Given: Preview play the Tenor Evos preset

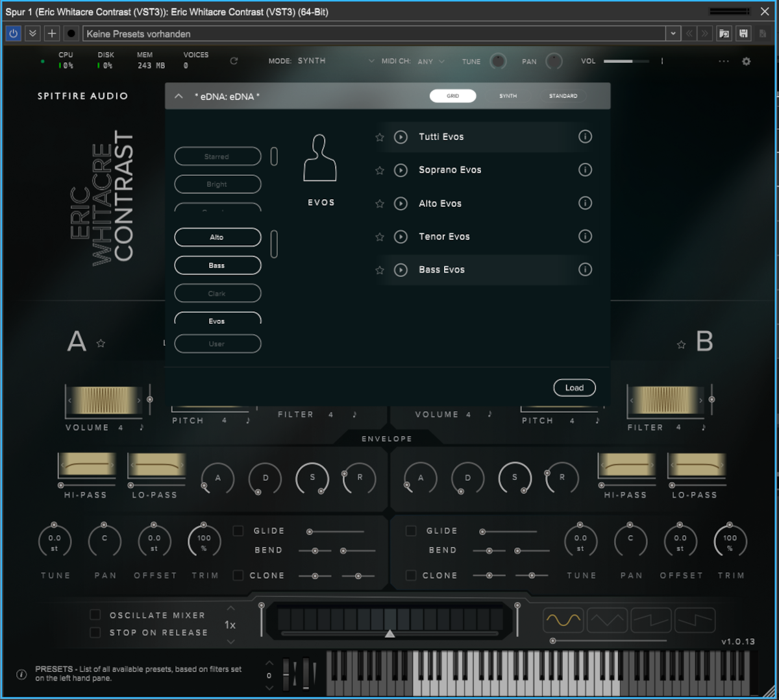Looking at the screenshot, I should coord(401,237).
